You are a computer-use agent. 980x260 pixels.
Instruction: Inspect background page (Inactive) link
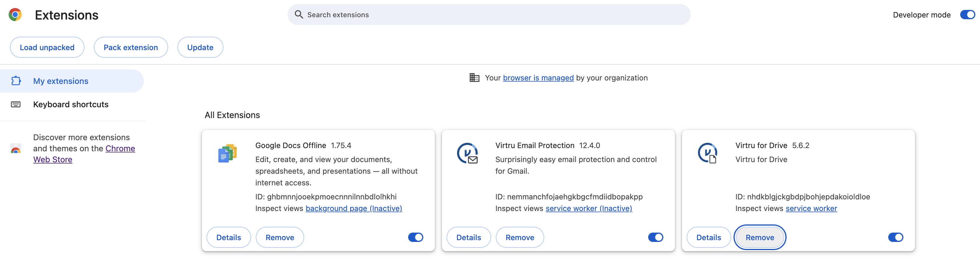[x=354, y=208]
